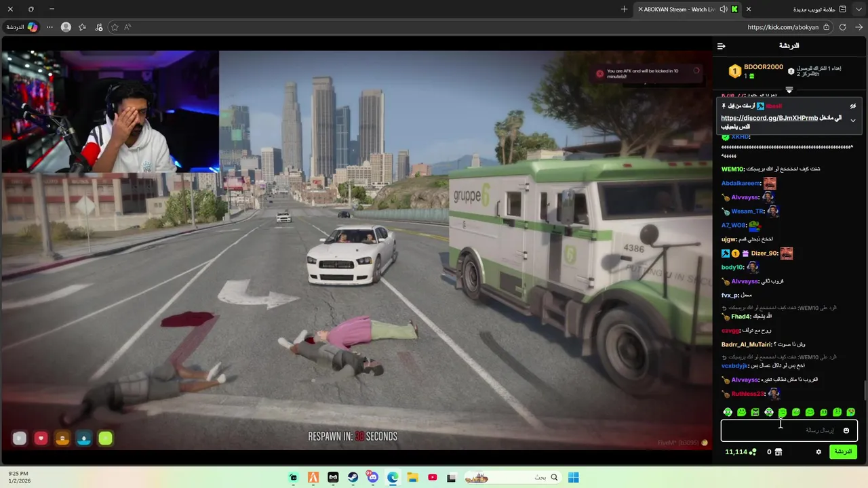Mute the ABOKYAN Stream tab audio
Viewport: 868px width, 488px height.
[x=724, y=9]
